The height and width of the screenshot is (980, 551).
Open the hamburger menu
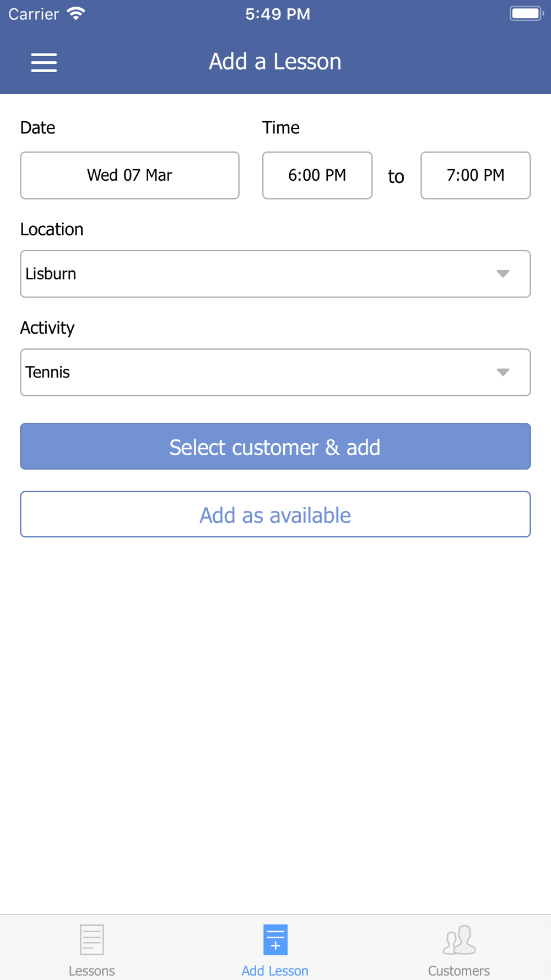[44, 62]
